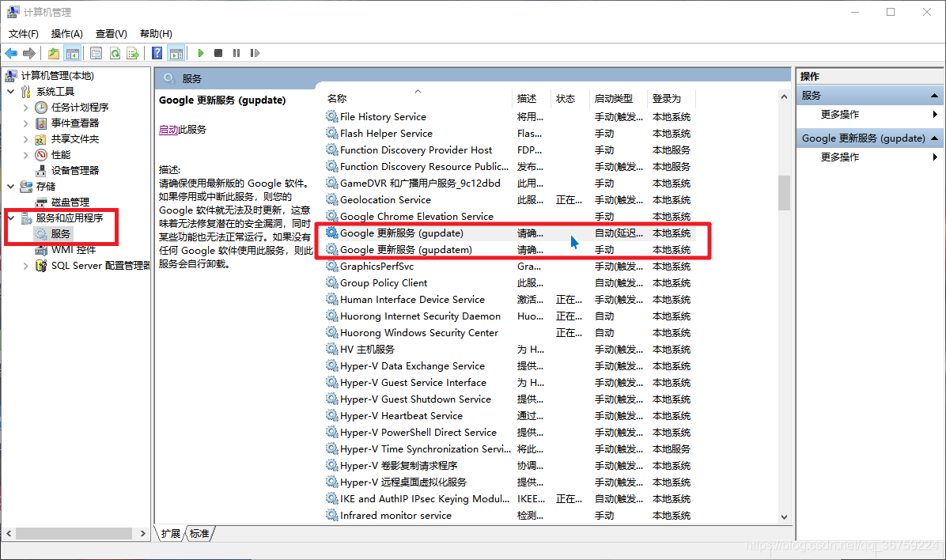
Task: Click the 存储 tree icon
Action: 27,187
